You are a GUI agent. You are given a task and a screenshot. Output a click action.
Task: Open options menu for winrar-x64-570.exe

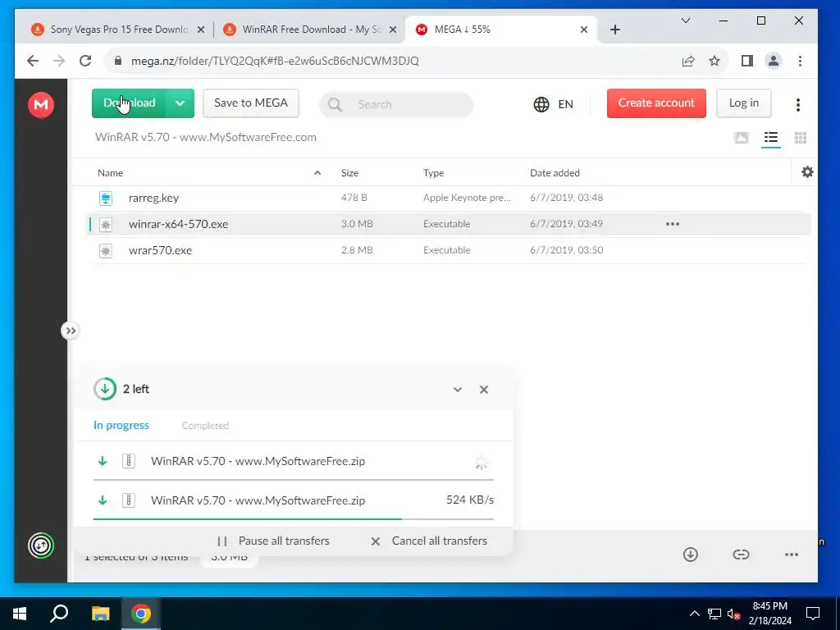(673, 224)
